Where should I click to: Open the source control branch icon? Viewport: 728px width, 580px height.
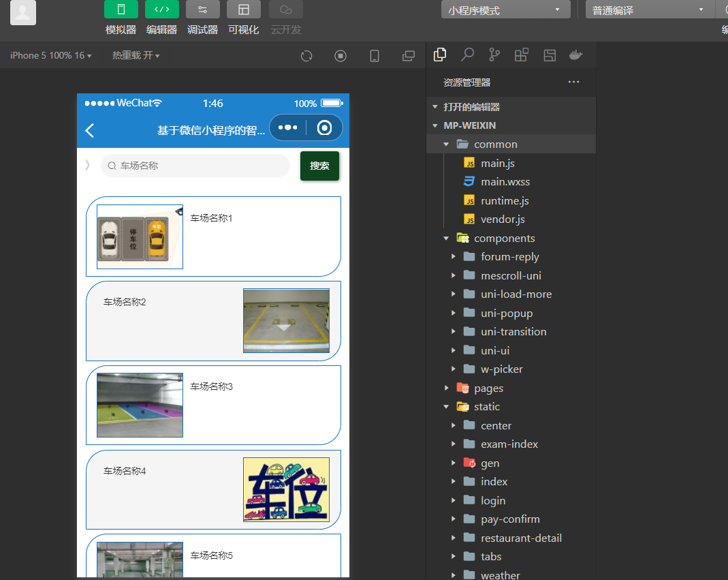tap(494, 55)
